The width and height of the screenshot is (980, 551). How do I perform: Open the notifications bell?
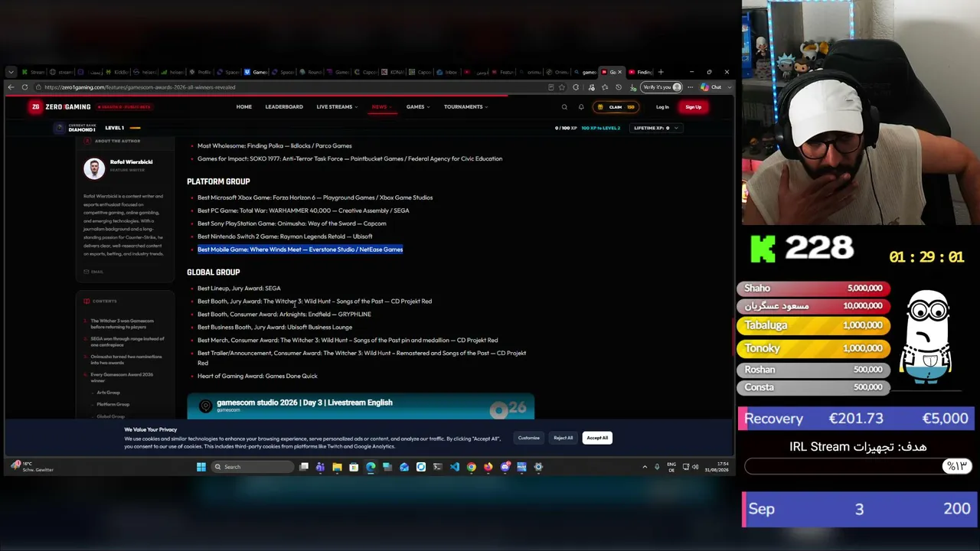581,107
